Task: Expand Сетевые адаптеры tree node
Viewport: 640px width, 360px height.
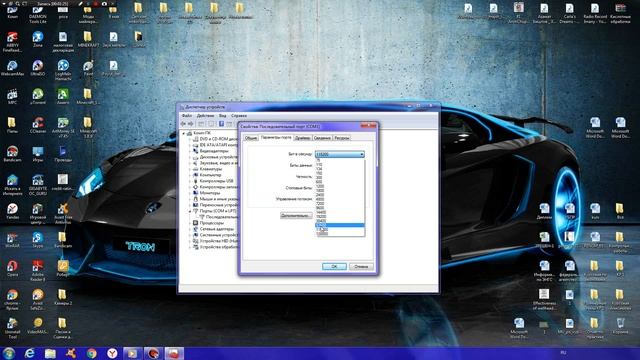Action: (x=190, y=229)
